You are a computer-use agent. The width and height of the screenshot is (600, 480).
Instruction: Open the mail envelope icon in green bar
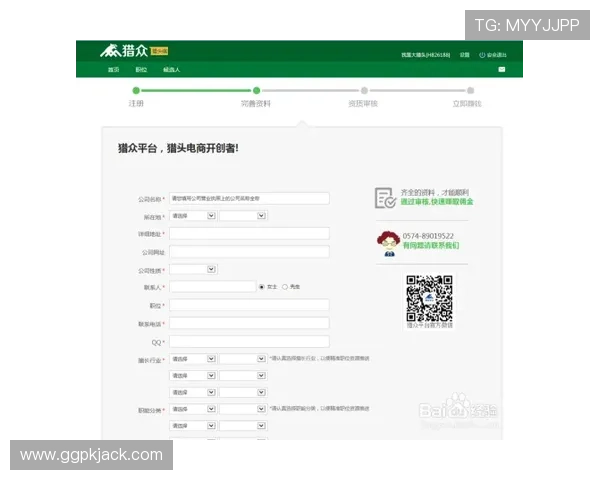point(502,69)
